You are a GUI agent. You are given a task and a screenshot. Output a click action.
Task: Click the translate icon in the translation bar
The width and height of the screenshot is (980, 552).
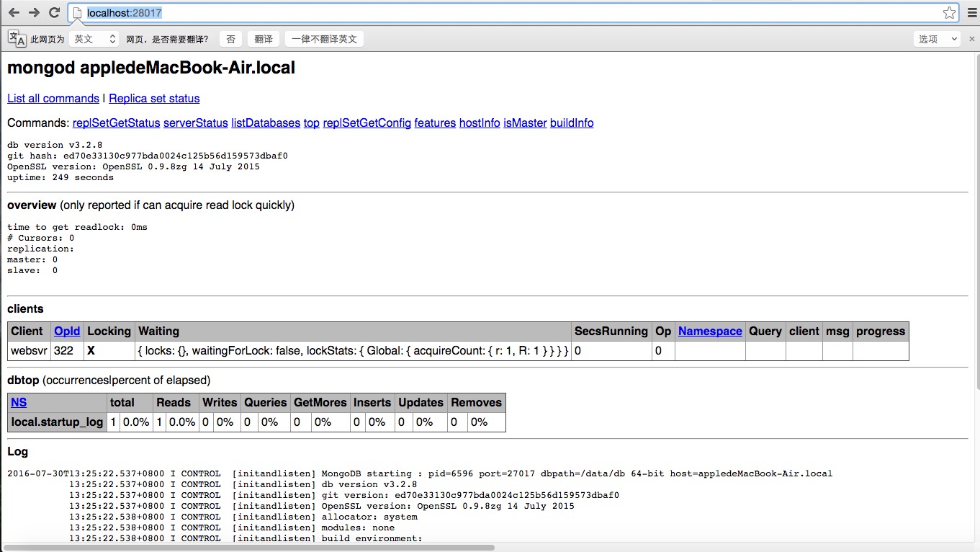(17, 39)
